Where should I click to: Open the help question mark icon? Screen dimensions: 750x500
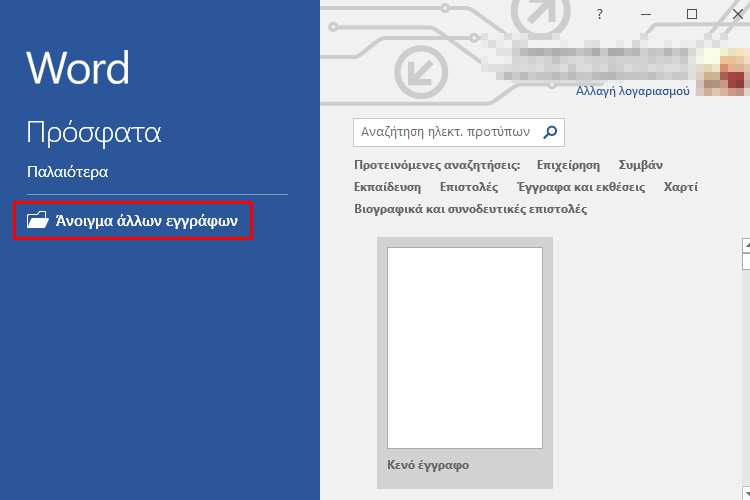pyautogui.click(x=599, y=14)
